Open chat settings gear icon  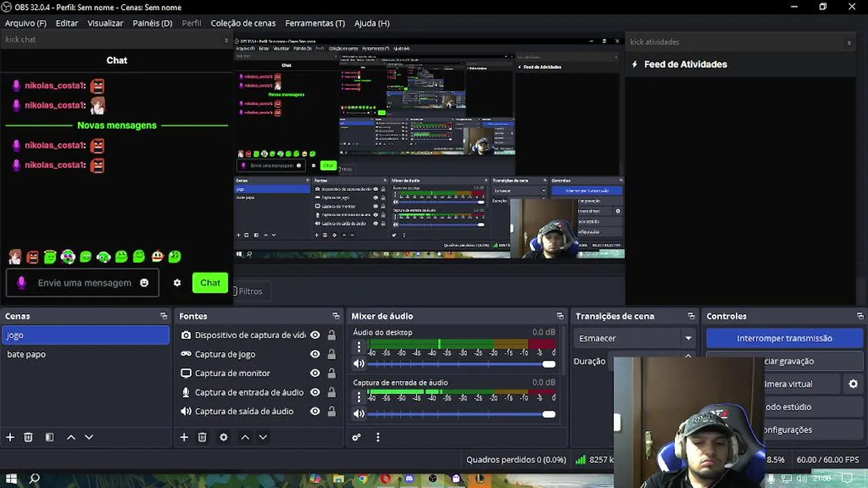pos(177,283)
